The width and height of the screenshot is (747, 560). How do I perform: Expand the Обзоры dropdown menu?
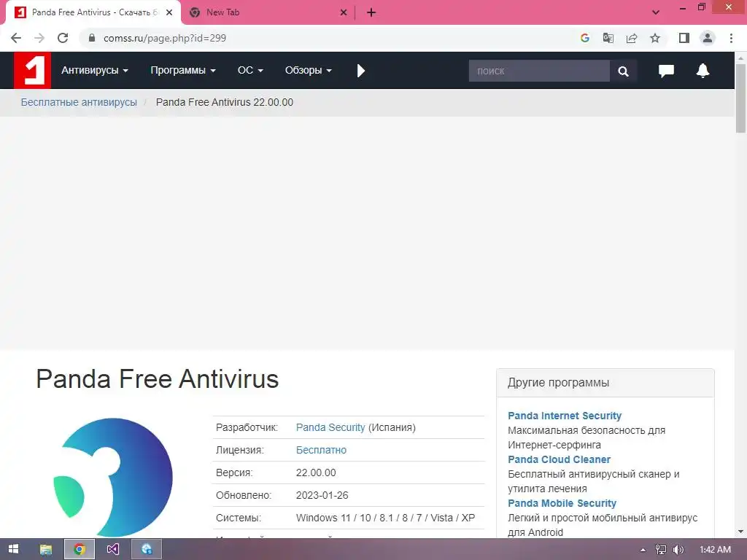(309, 70)
